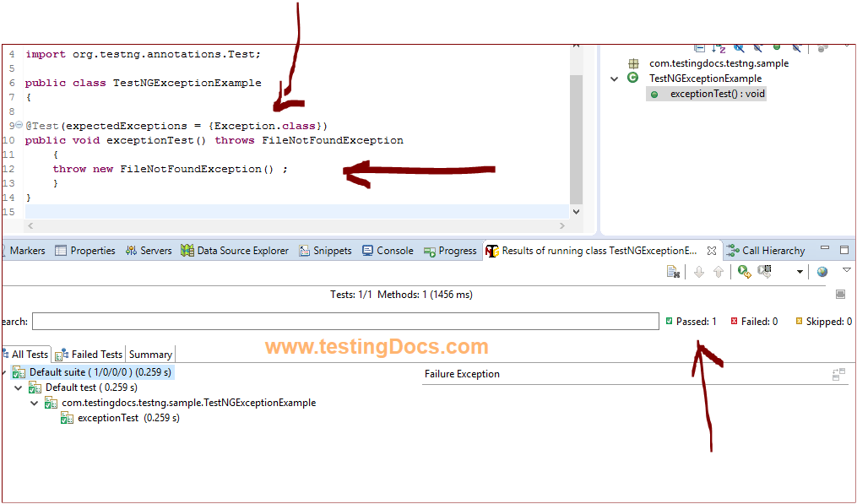Toggle the Hide Non-Public Members filter
857x504 pixels.
pyautogui.click(x=777, y=48)
